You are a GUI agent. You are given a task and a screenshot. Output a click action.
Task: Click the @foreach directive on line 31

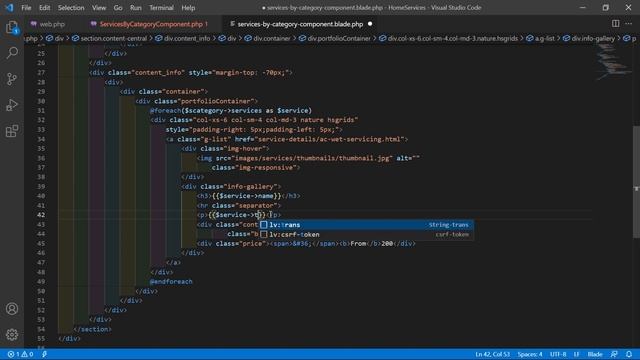tap(165, 110)
